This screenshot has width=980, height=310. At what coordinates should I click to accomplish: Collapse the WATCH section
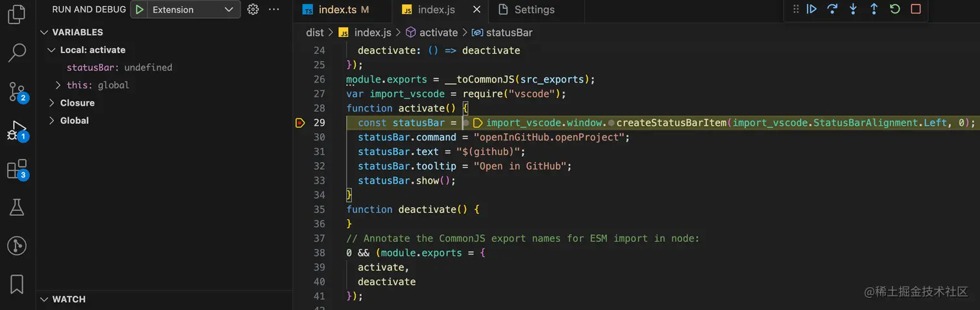coord(45,299)
